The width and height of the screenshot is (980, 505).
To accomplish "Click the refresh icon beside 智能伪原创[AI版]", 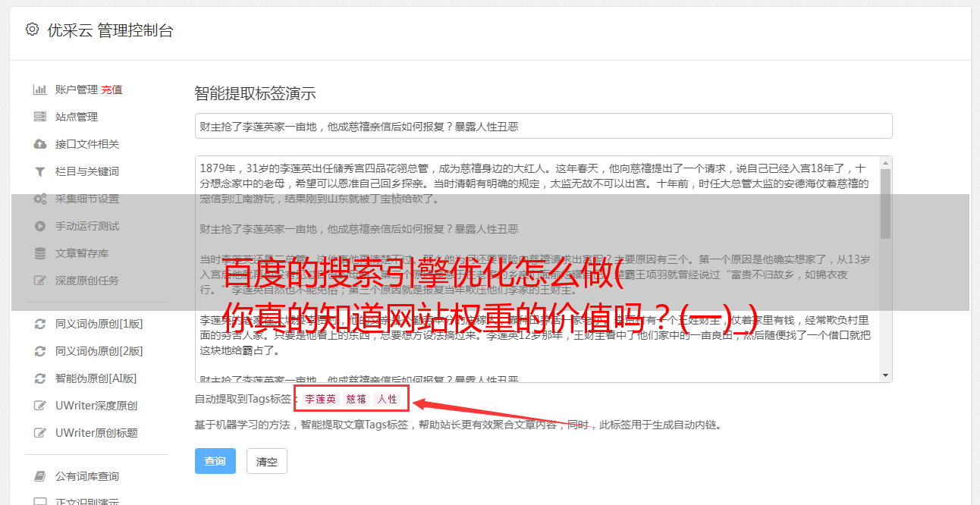I will click(x=40, y=378).
